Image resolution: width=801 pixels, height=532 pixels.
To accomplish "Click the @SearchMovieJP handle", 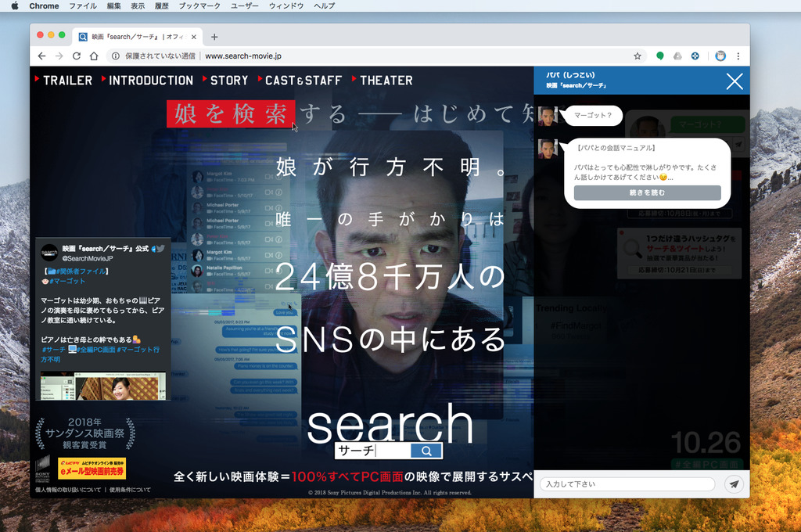I will click(88, 259).
